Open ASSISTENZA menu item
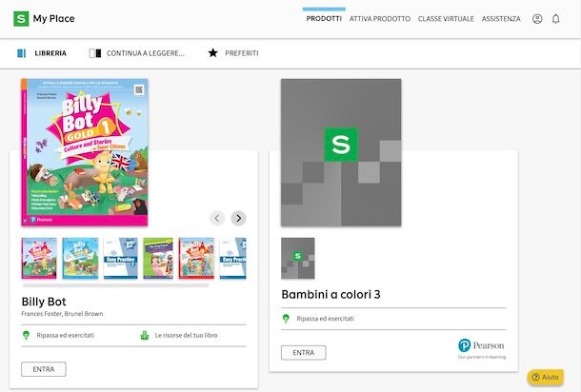Image resolution: width=581 pixels, height=392 pixels. click(501, 19)
